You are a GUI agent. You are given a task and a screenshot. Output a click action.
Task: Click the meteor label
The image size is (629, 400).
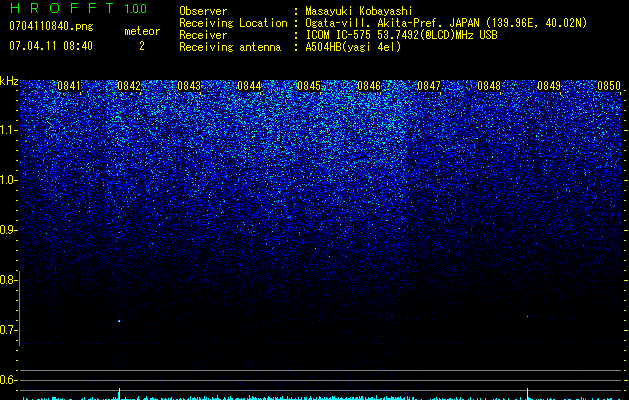point(142,31)
